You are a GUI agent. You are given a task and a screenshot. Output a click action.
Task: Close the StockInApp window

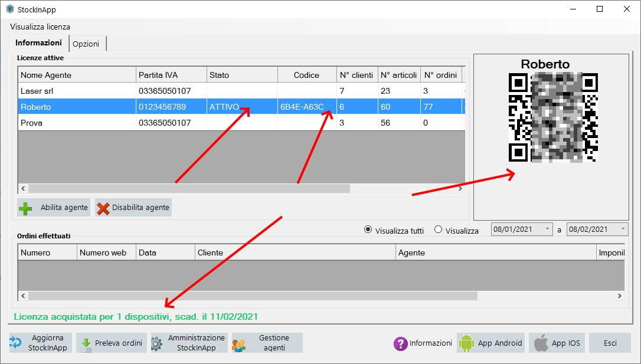627,9
